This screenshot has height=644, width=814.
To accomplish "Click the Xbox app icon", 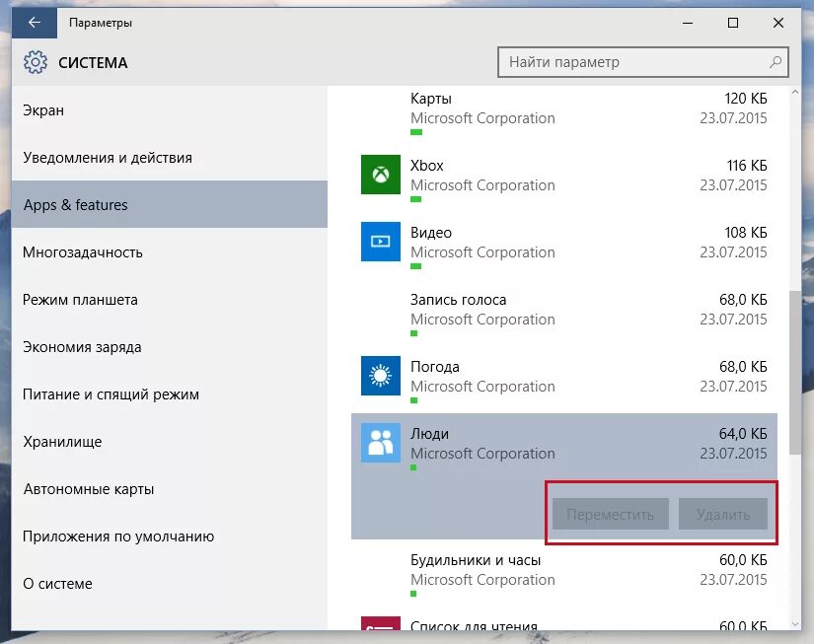I will [381, 175].
